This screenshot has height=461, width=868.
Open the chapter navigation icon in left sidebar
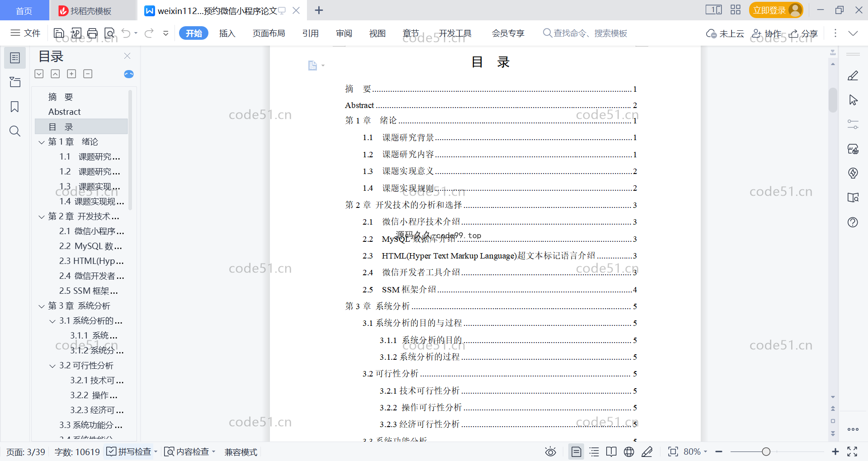15,82
